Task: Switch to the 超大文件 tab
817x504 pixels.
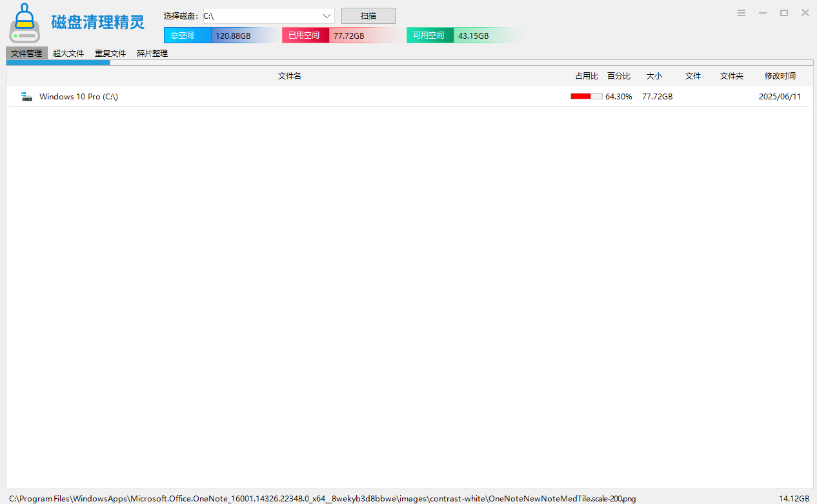Action: [x=68, y=54]
